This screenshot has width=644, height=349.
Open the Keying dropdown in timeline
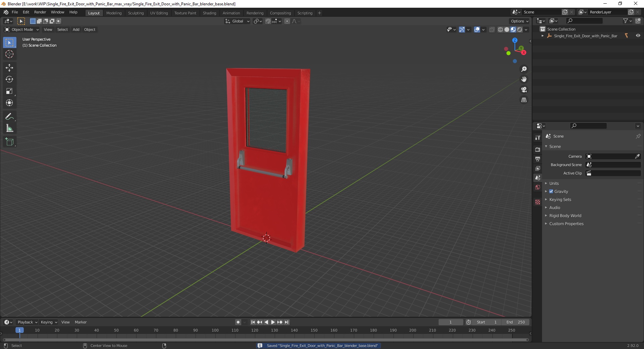(49, 322)
